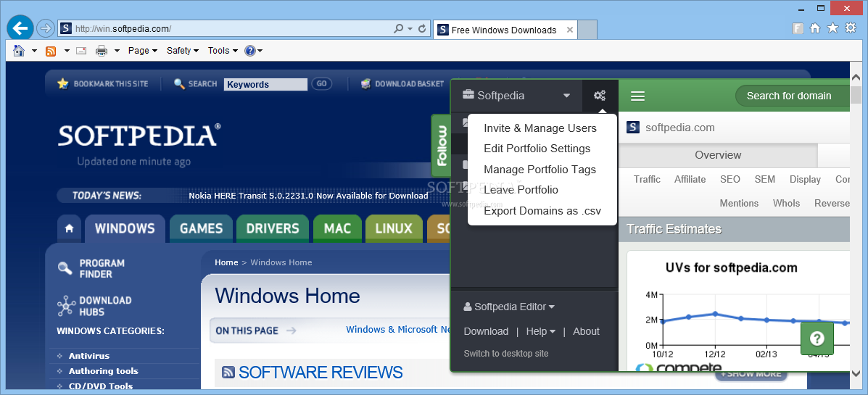The image size is (868, 395).
Task: Choose Leave Portfolio from menu
Action: pos(521,190)
